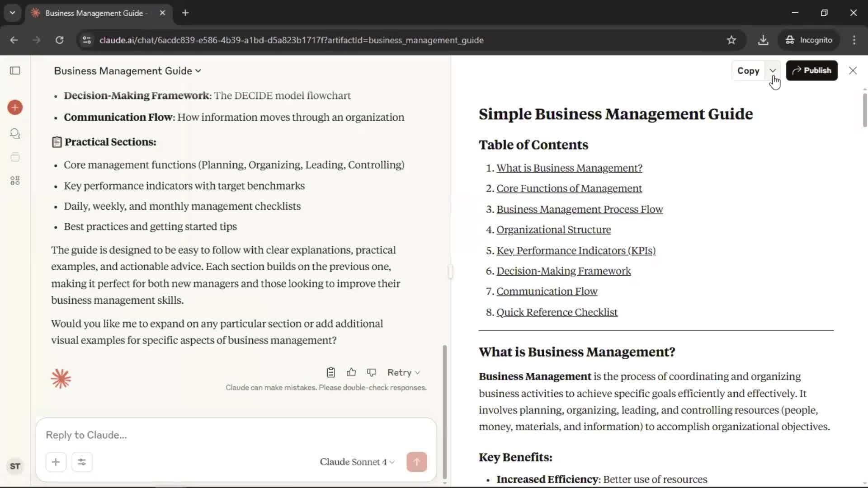The height and width of the screenshot is (488, 868).
Task: Go back to previous page
Action: pos(14,40)
